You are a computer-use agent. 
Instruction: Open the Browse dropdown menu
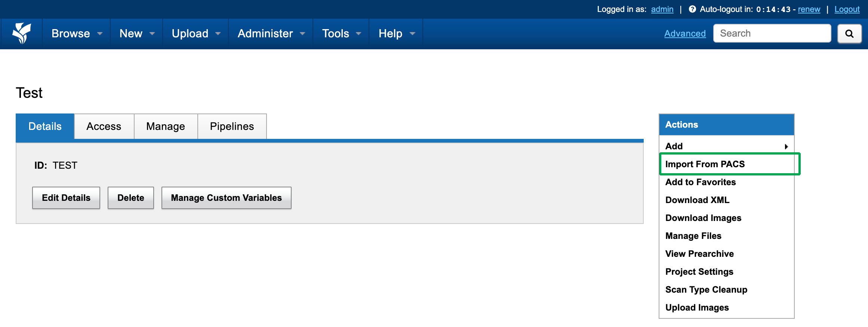click(x=77, y=34)
